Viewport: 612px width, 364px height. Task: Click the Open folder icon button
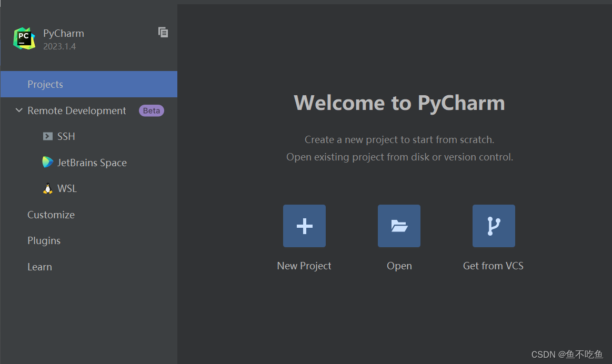coord(399,226)
